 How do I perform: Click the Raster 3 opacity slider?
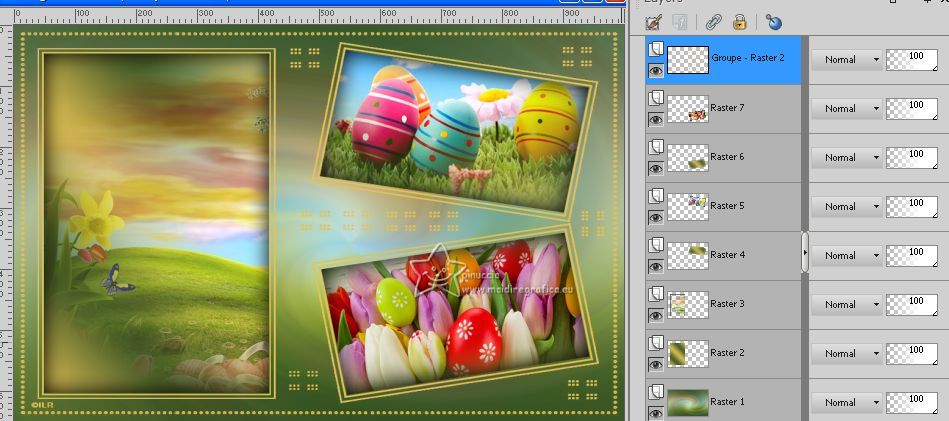(x=912, y=305)
